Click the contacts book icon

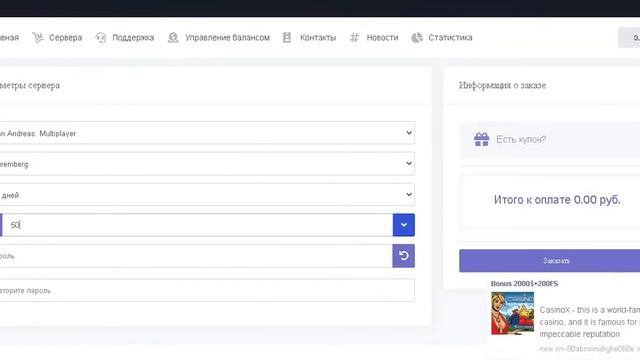[287, 38]
